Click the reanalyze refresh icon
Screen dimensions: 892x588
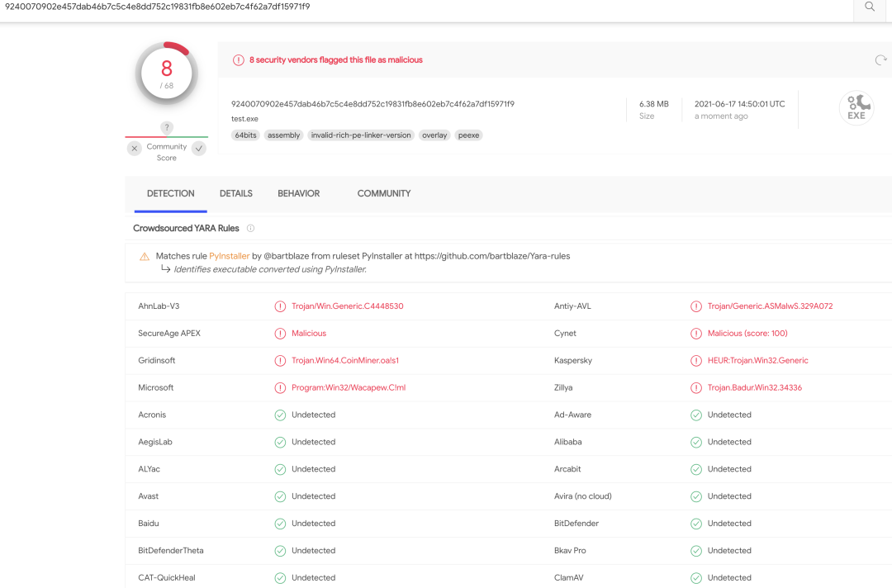click(880, 60)
